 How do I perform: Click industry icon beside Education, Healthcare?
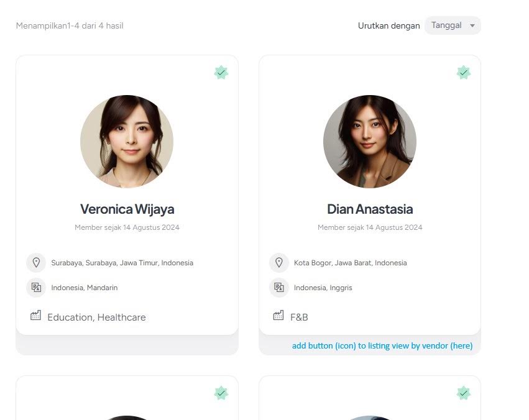pos(35,316)
